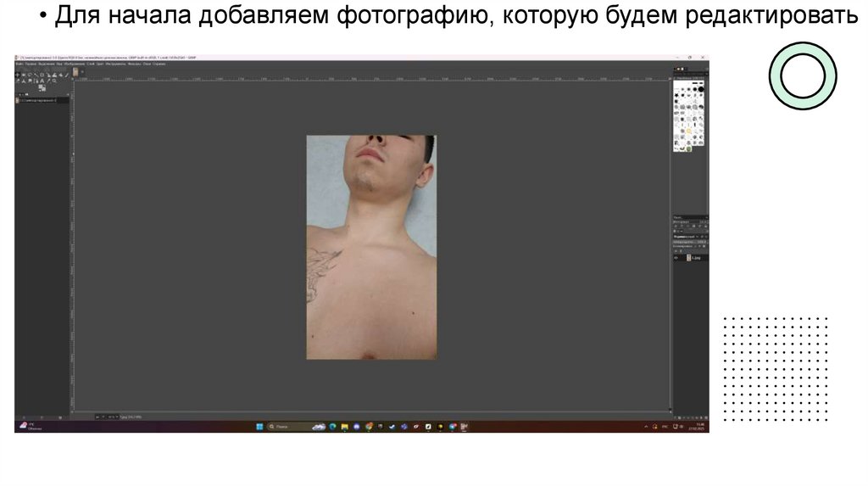The image size is (868, 487).
Task: Open the Слой menu
Action: click(x=90, y=64)
